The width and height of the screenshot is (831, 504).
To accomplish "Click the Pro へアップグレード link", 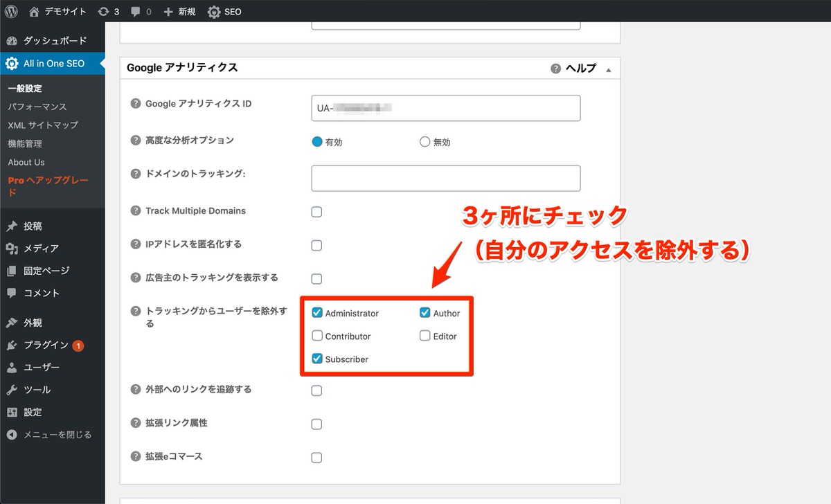I will click(x=48, y=186).
